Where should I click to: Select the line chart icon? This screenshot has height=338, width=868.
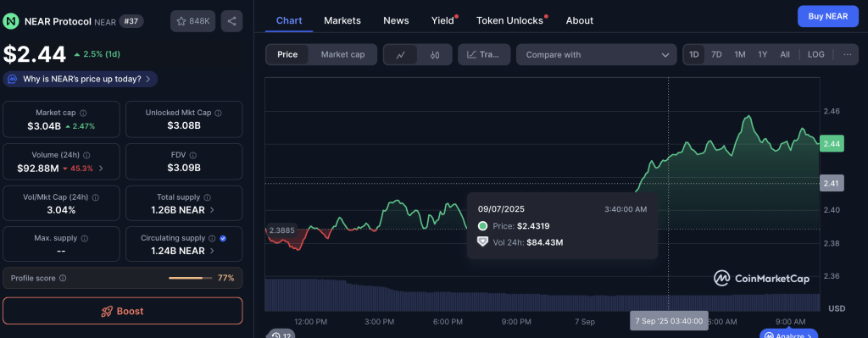pyautogui.click(x=401, y=55)
